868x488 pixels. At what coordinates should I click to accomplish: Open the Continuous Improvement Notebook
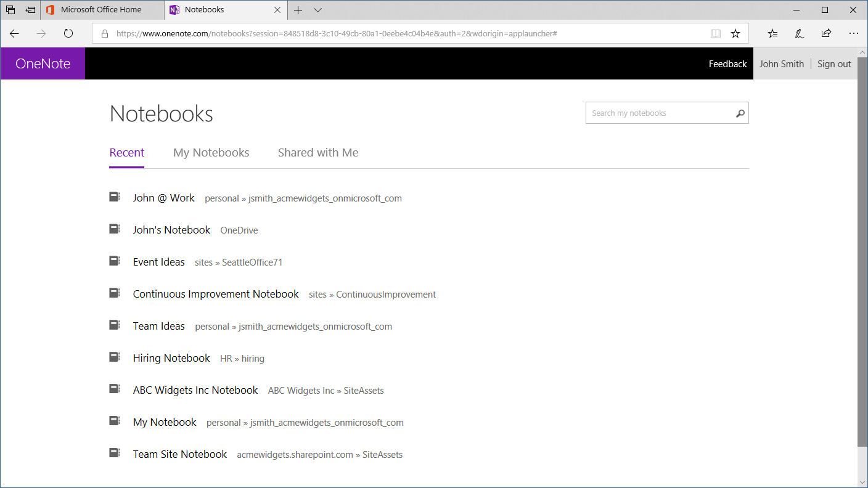coord(216,294)
